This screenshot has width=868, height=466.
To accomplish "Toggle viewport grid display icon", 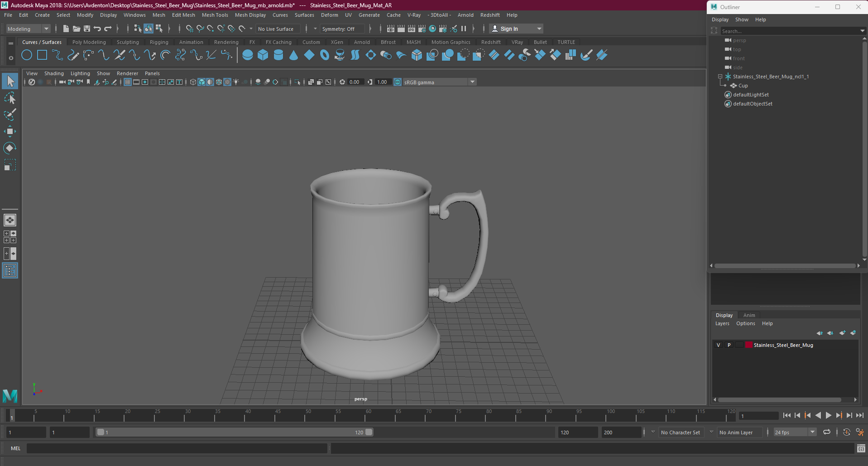I will click(x=128, y=82).
